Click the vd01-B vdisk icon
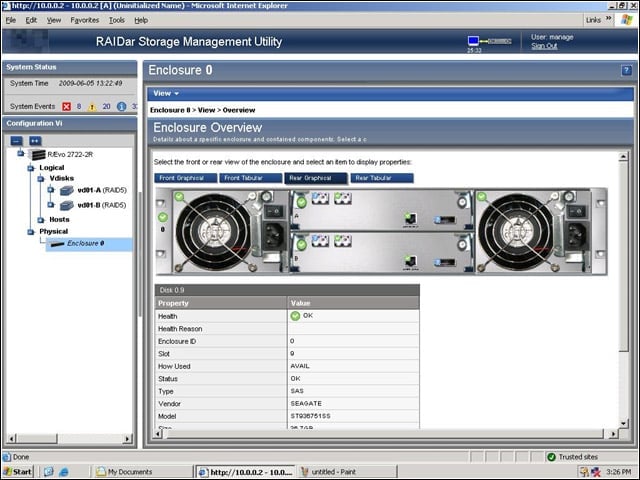The height and width of the screenshot is (480, 640). (67, 205)
